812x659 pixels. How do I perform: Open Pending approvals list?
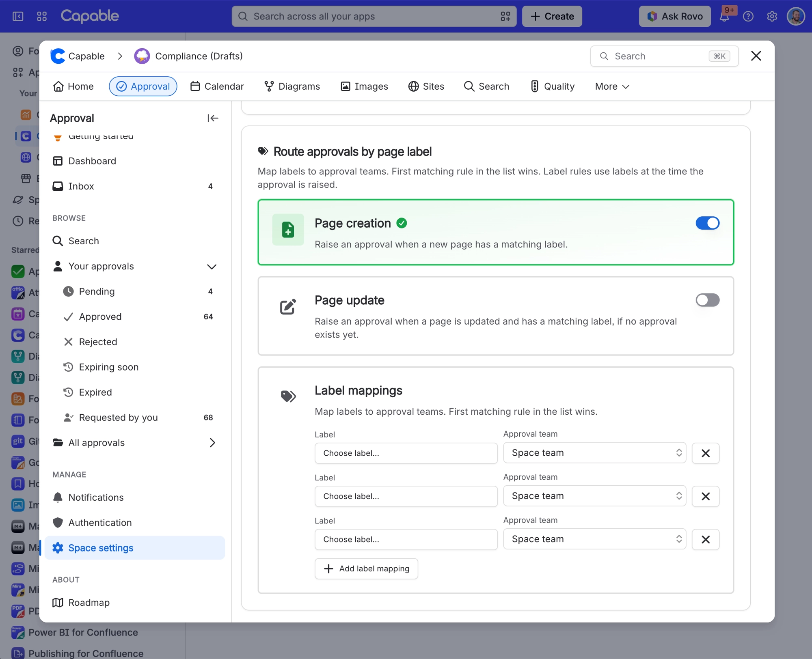click(x=138, y=291)
